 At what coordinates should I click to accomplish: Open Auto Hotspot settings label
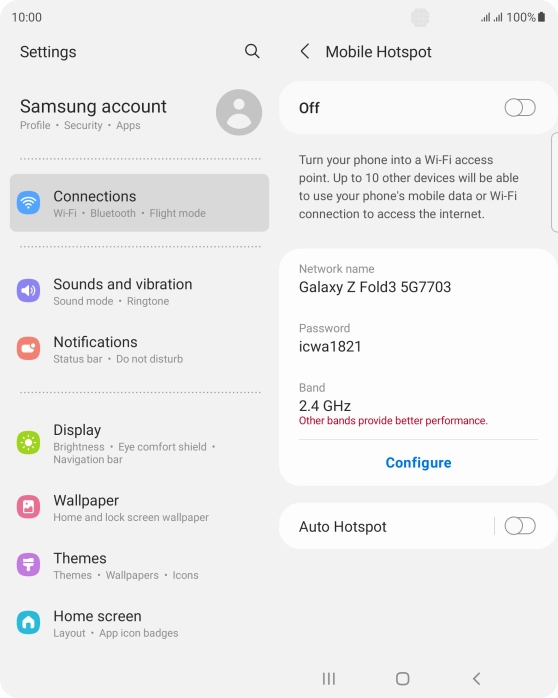click(x=342, y=527)
